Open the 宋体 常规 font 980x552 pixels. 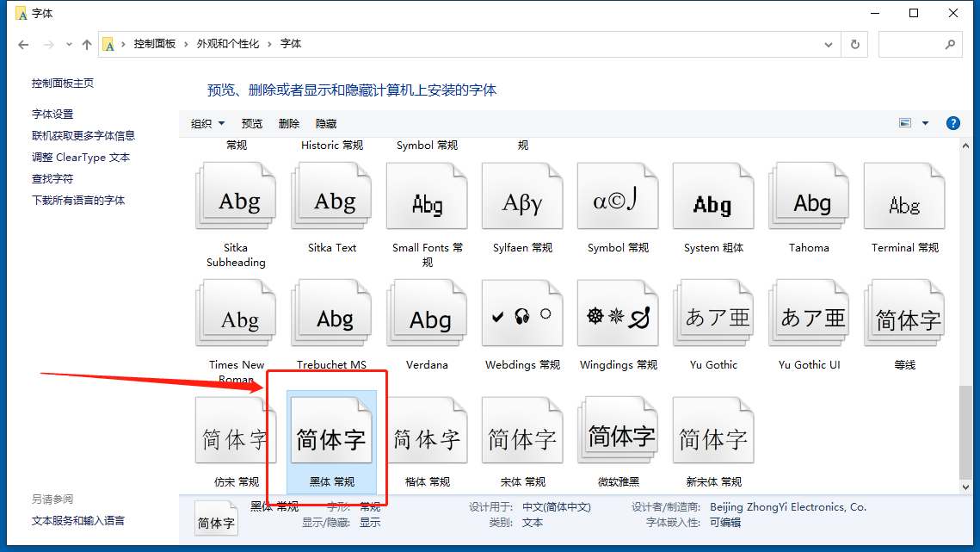(521, 428)
